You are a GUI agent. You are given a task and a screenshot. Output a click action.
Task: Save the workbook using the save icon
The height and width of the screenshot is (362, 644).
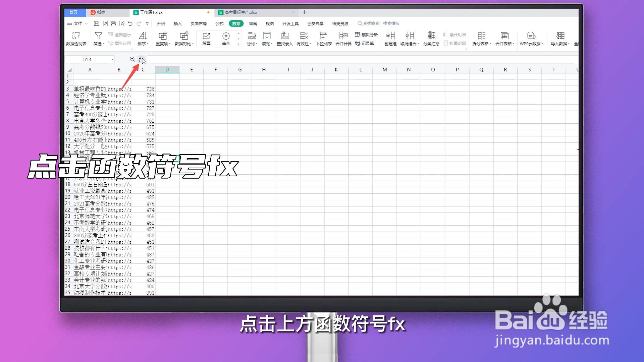coord(96,23)
